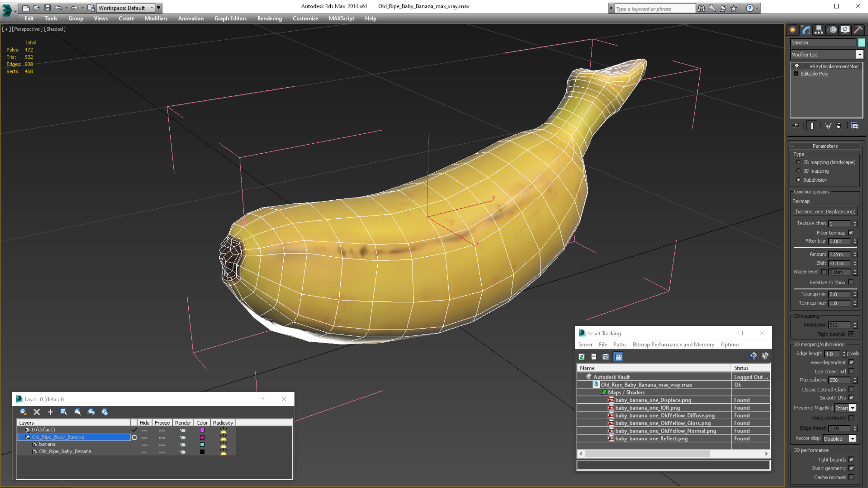The height and width of the screenshot is (488, 868).
Task: Click the Render column header in Layer dialog
Action: point(183,423)
